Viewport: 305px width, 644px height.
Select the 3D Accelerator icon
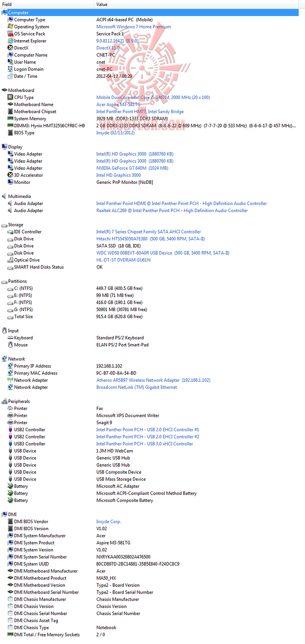11,175
